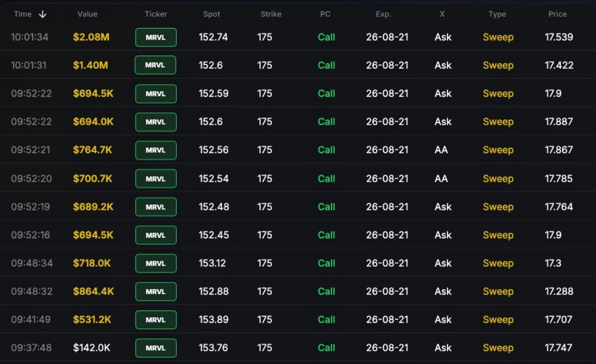The image size is (596, 364).
Task: Sort by the Value column header
Action: pos(88,14)
